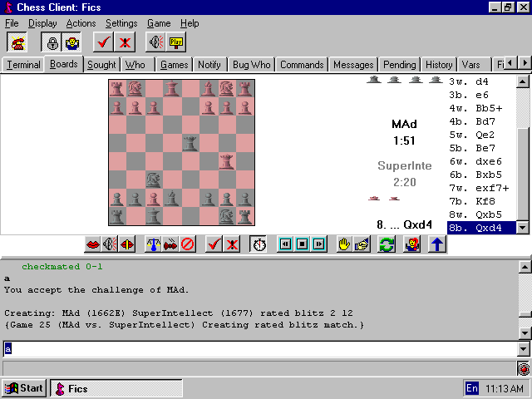Click the blue up arrow icon
The width and height of the screenshot is (532, 399).
(x=437, y=244)
